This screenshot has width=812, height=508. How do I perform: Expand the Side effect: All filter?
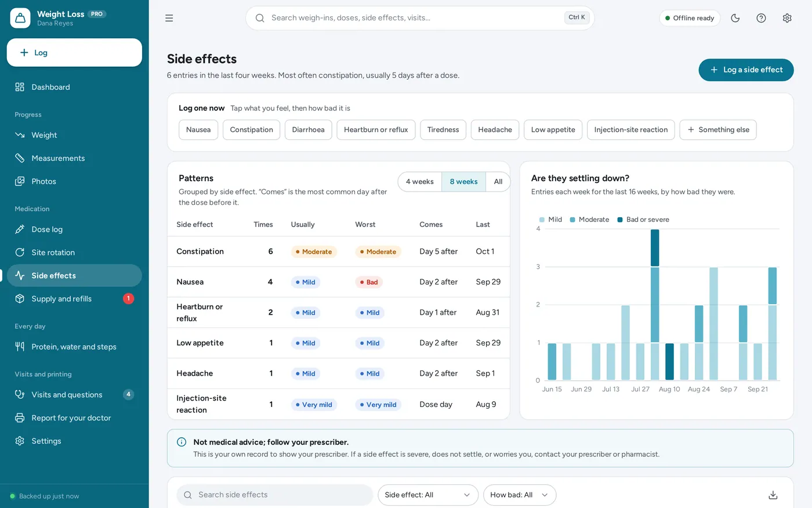428,495
